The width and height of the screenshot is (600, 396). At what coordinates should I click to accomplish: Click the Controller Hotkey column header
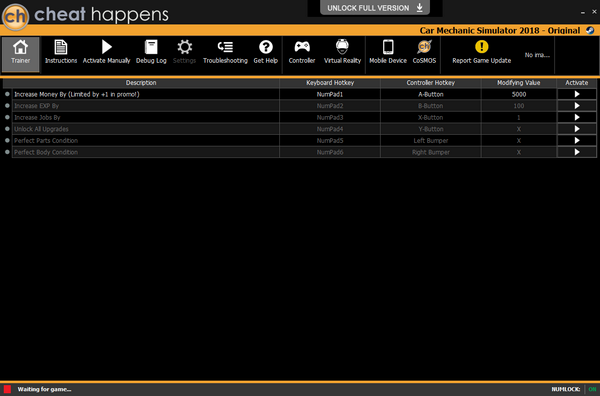pyautogui.click(x=430, y=83)
